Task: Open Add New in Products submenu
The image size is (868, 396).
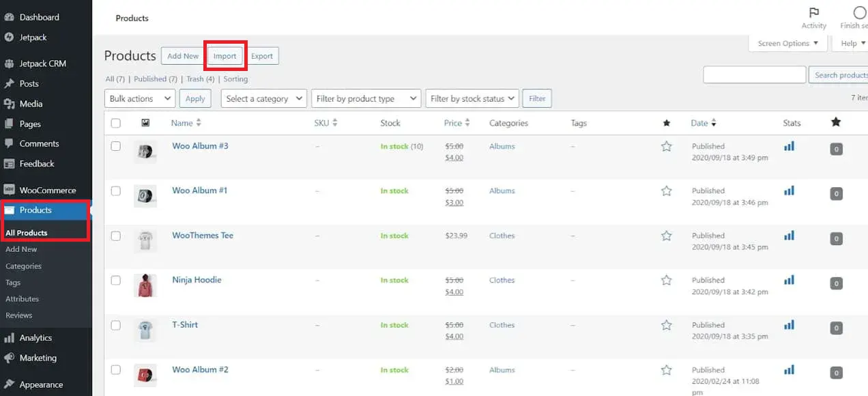Action: 21,249
